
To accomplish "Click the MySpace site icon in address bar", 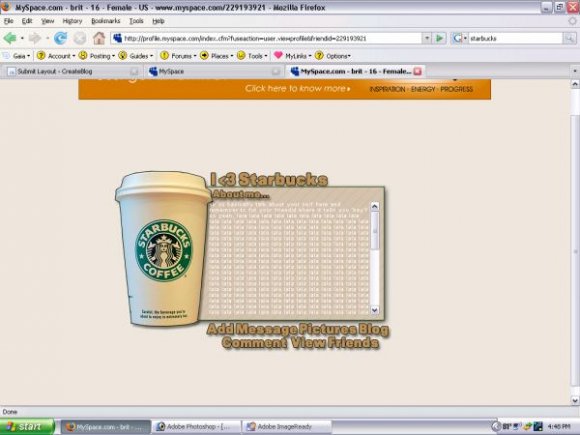I will click(x=117, y=38).
